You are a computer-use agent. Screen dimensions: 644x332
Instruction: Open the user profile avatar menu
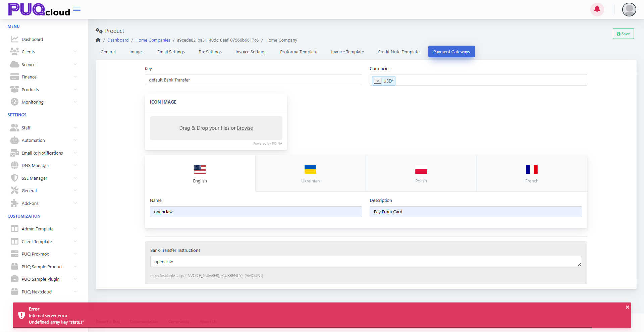(629, 9)
